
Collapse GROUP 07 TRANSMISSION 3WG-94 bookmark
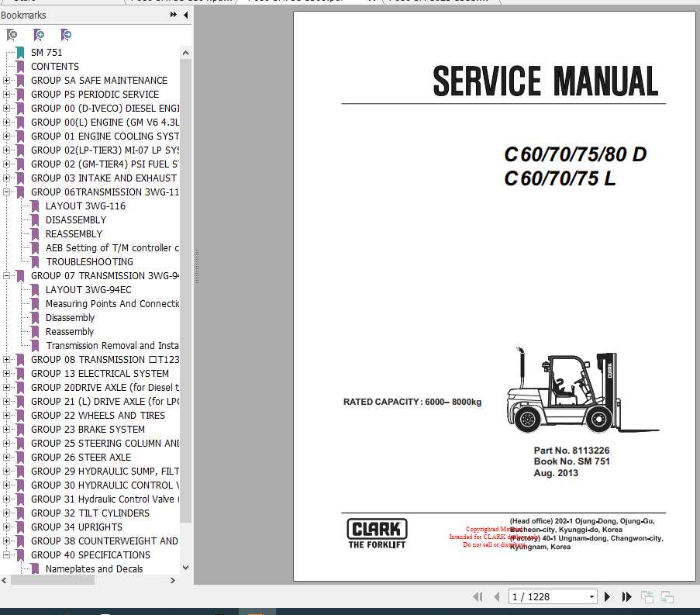(6, 275)
